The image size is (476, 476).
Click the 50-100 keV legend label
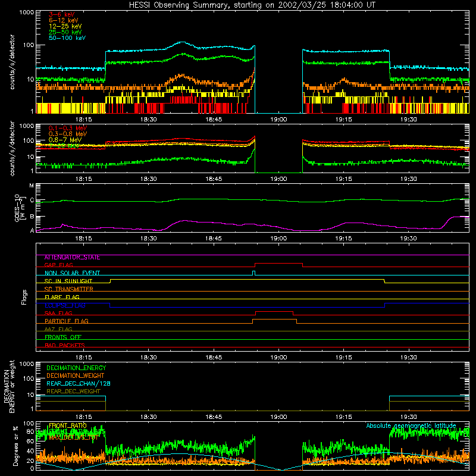click(67, 38)
